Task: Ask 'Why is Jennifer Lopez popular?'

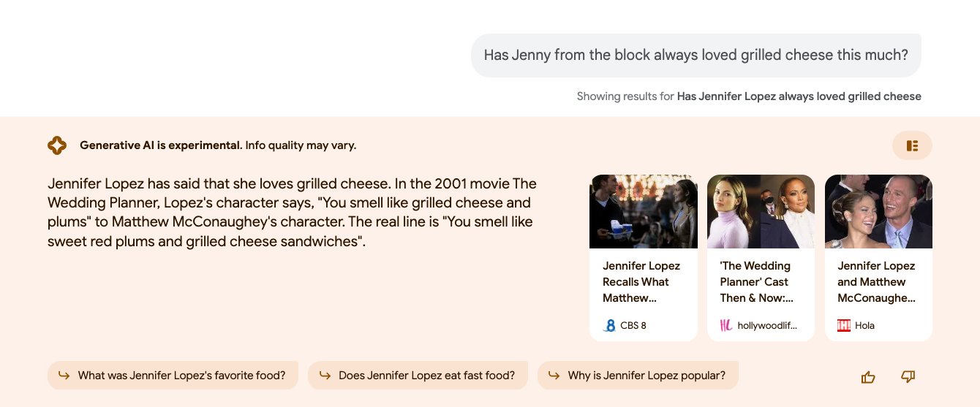Action: (x=638, y=376)
